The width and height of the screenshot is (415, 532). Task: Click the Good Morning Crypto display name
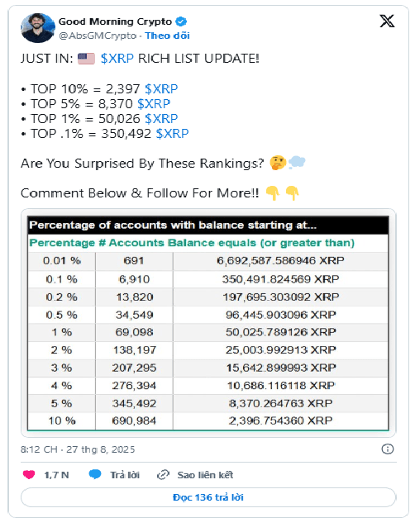(x=115, y=21)
